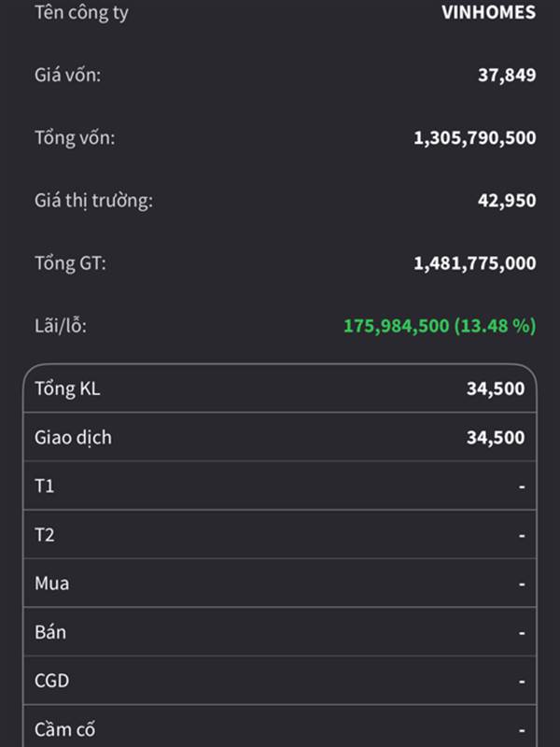
Task: Tap the Lãi/lỗ label
Action: click(61, 326)
